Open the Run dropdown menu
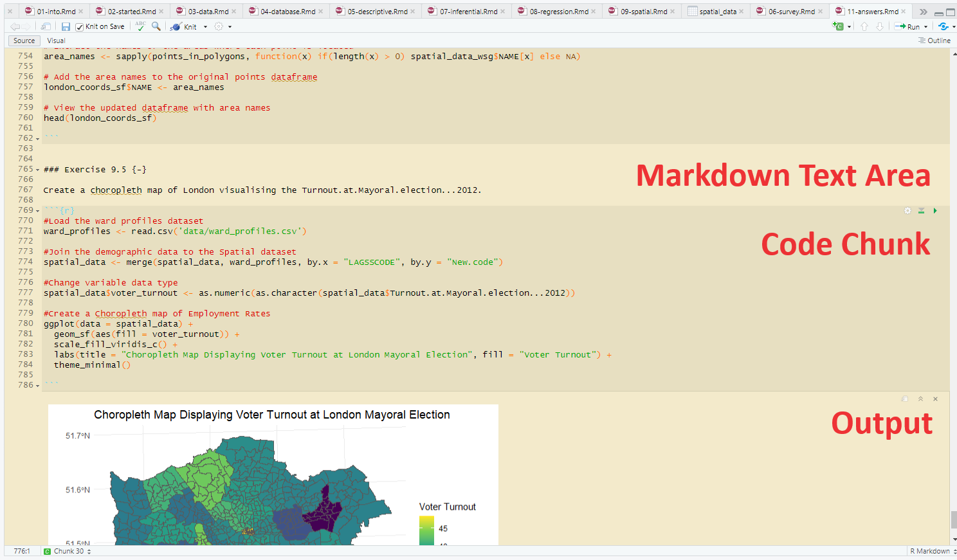Image resolution: width=957 pixels, height=560 pixels. coord(926,26)
